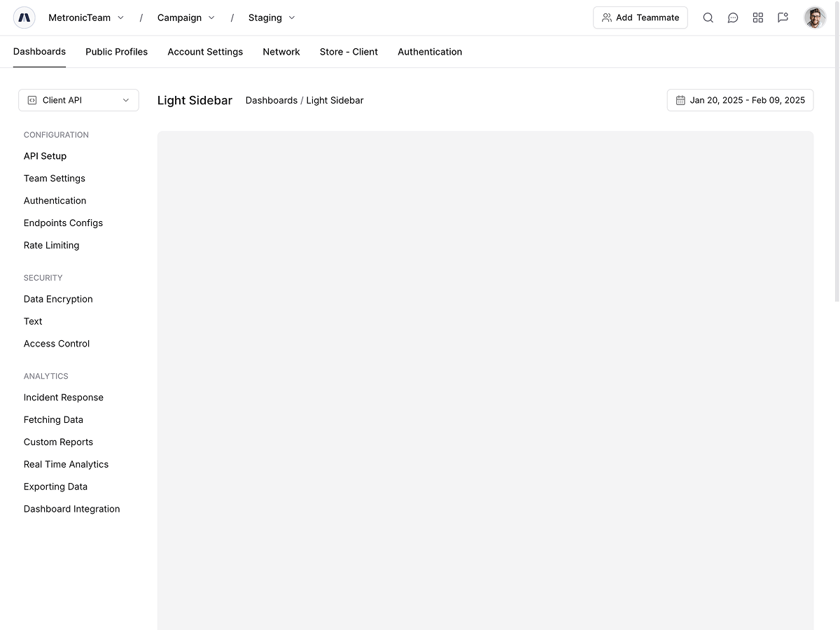This screenshot has height=630, width=840.
Task: Click the Client API code icon
Action: coord(32,100)
